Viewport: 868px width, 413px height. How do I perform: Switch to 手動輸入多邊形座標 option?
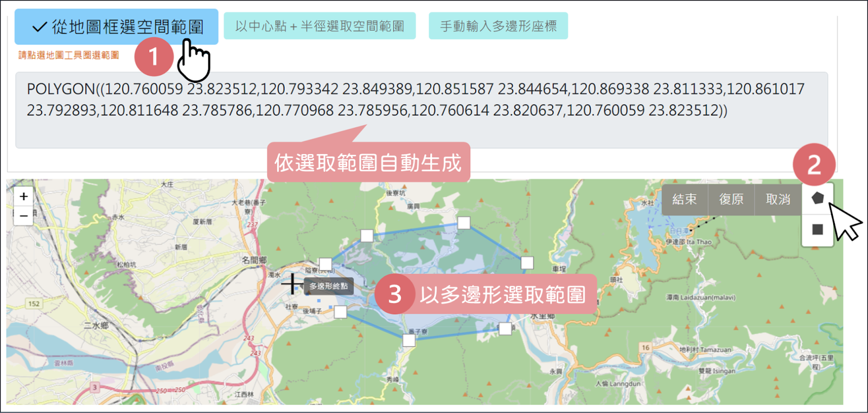(498, 26)
